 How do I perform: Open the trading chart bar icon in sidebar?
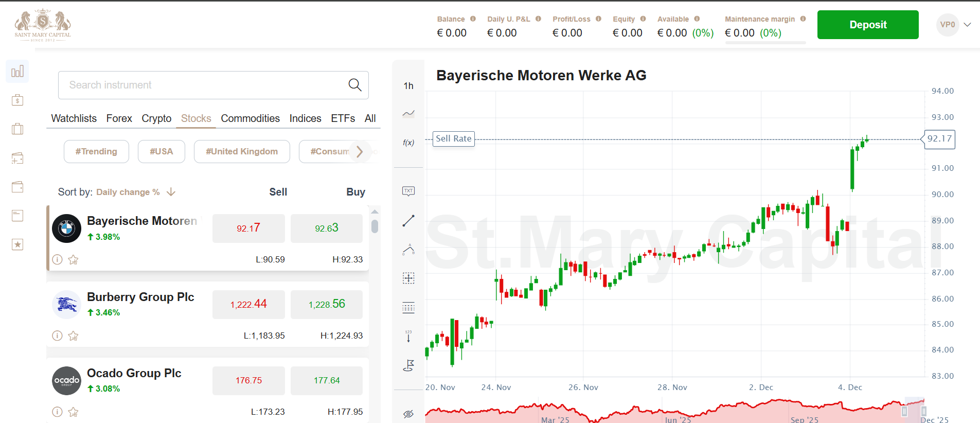[x=17, y=71]
